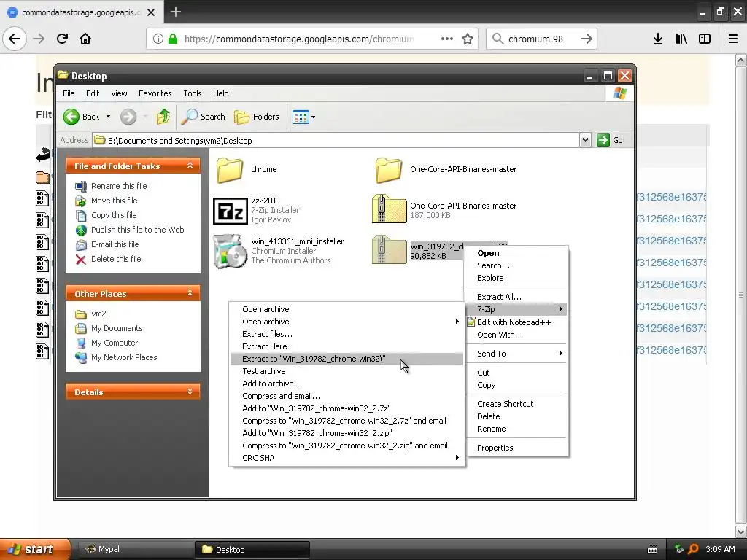Click the Windows start button

(35, 549)
